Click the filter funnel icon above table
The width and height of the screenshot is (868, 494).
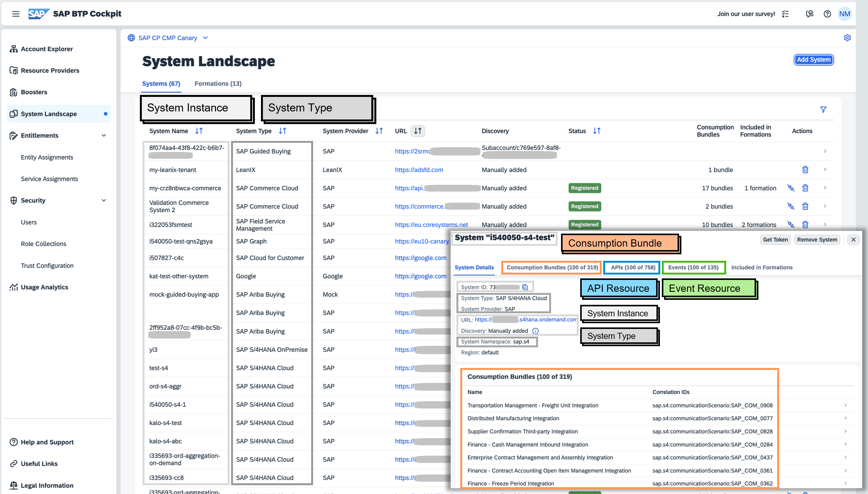[823, 110]
